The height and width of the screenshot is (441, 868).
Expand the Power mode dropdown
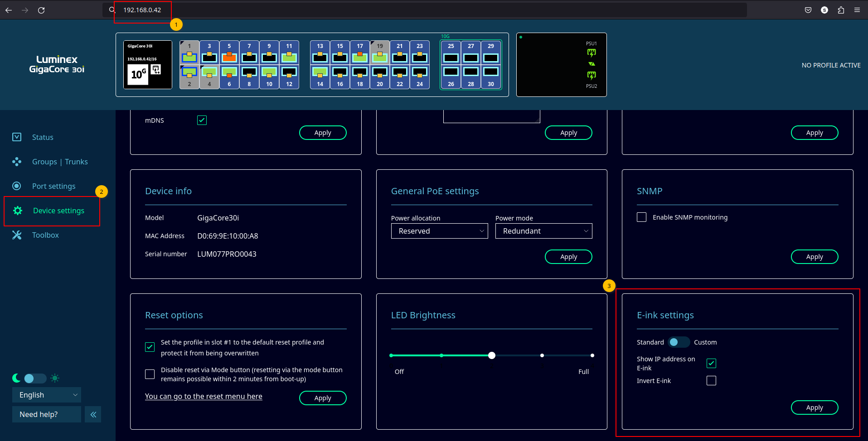pos(543,231)
